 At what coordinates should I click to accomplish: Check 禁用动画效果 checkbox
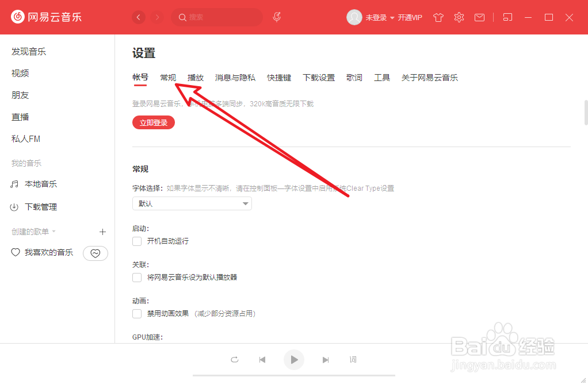click(137, 314)
